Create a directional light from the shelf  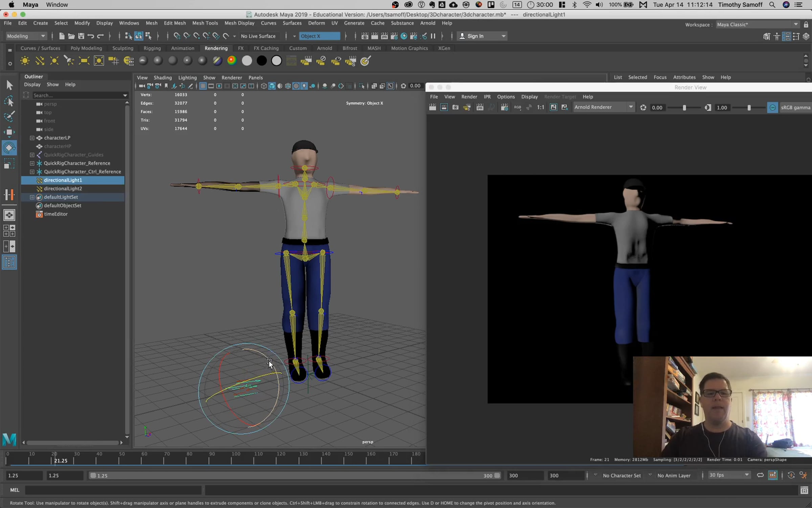[x=40, y=61]
